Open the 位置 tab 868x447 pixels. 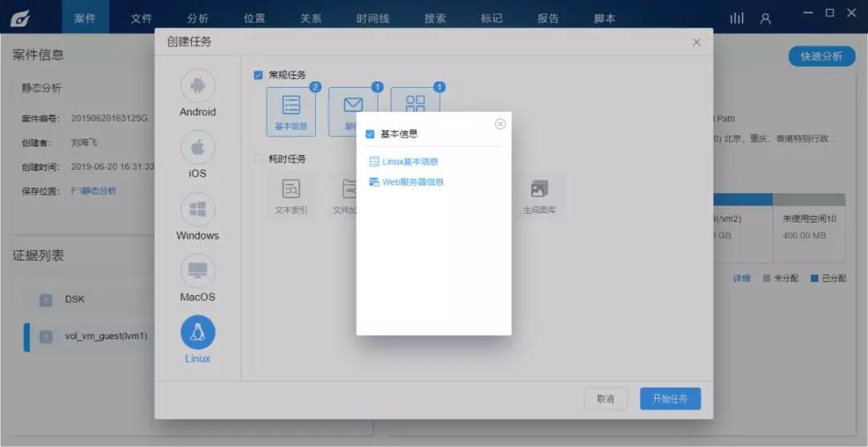point(255,18)
